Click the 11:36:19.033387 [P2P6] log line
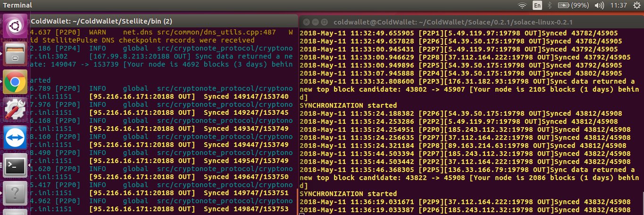This screenshot has height=215, width=644. [x=465, y=209]
